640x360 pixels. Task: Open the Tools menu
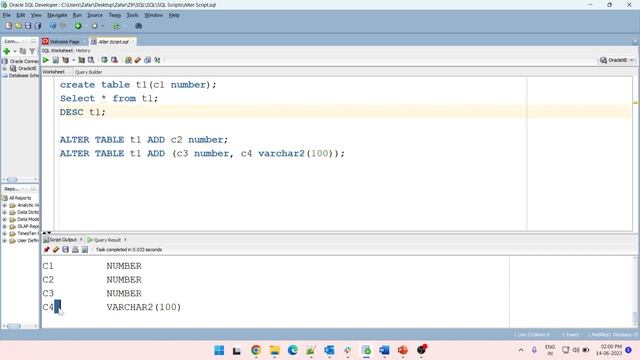click(132, 15)
